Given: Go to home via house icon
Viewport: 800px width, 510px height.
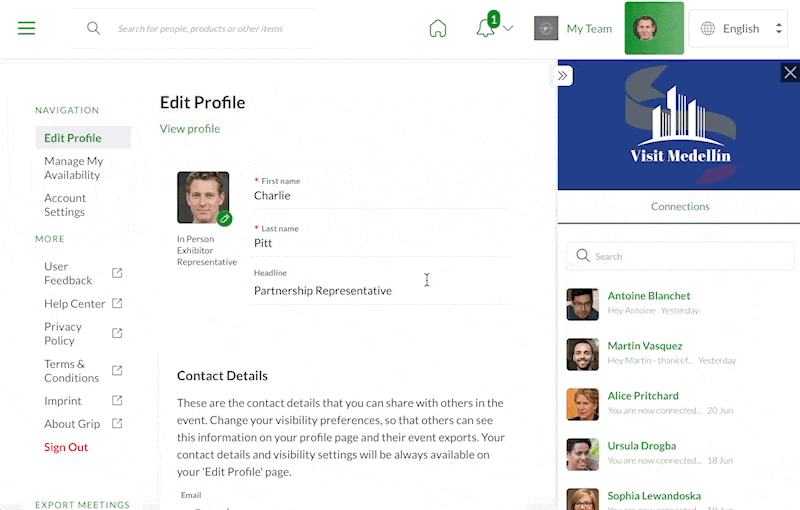Looking at the screenshot, I should (x=438, y=29).
